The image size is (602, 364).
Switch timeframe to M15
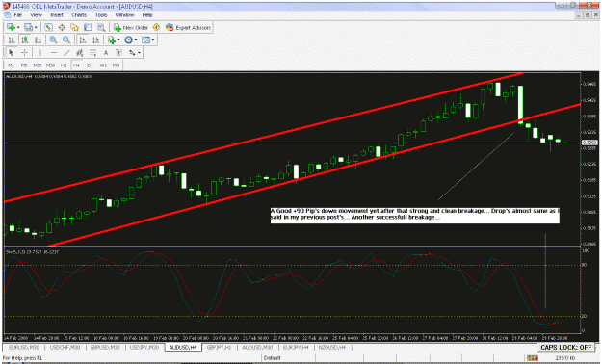[x=38, y=65]
